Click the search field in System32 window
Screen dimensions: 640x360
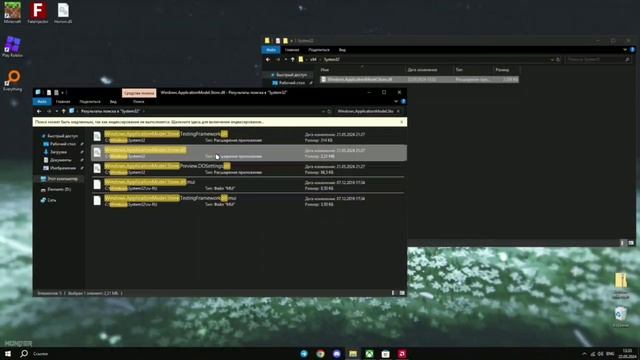598,60
